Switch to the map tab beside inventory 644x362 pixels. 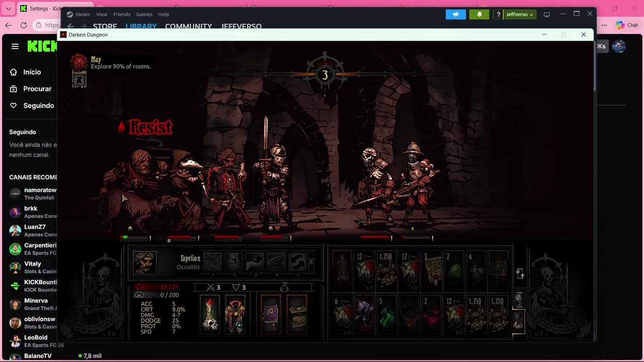[518, 299]
